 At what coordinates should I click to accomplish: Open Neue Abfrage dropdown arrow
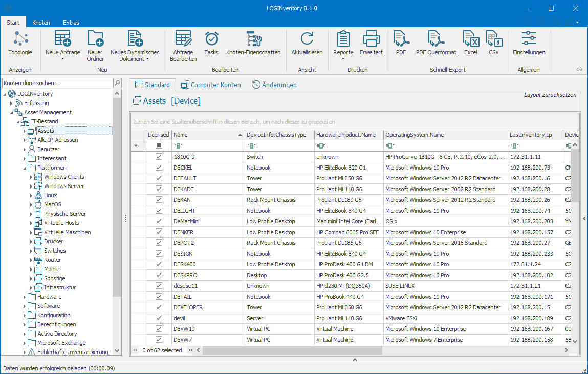(62, 59)
